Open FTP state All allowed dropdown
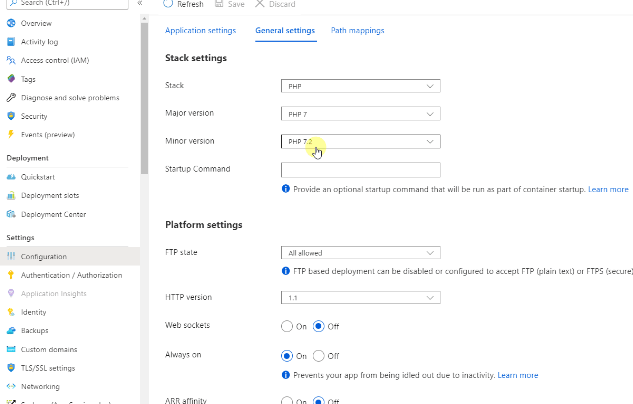Screen dimensions: 633x404 pyautogui.click(x=361, y=253)
